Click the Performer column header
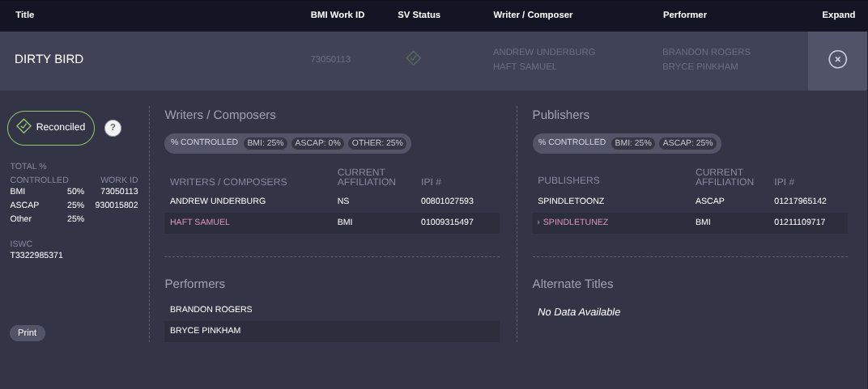The height and width of the screenshot is (389, 868). click(685, 15)
